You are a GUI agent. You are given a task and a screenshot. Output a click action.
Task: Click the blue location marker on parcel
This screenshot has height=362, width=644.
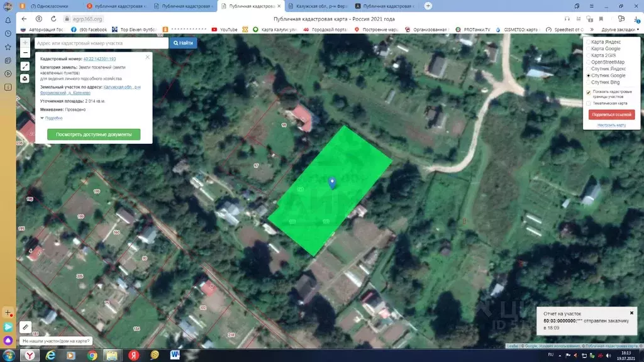[x=332, y=182]
